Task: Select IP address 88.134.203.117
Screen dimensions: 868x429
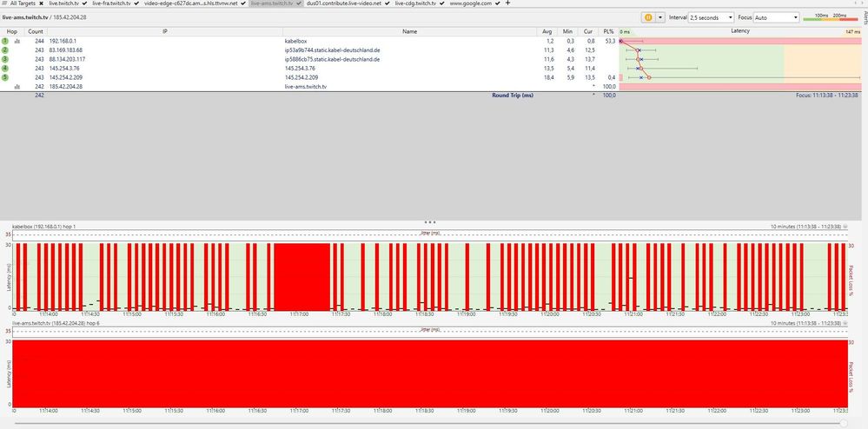Action: point(67,59)
